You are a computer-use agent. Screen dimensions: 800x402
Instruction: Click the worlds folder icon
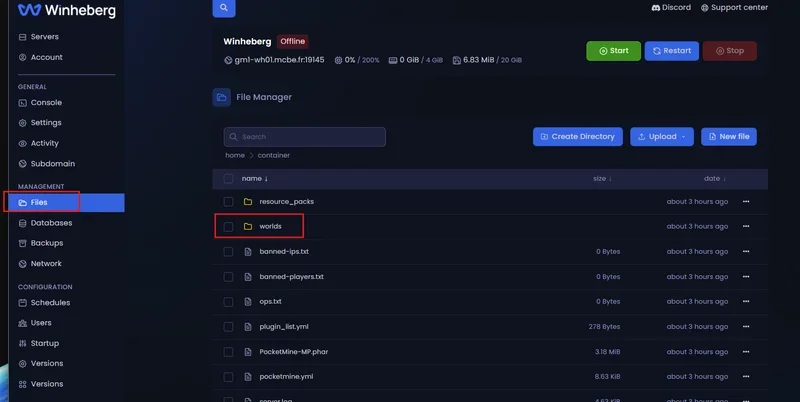248,227
